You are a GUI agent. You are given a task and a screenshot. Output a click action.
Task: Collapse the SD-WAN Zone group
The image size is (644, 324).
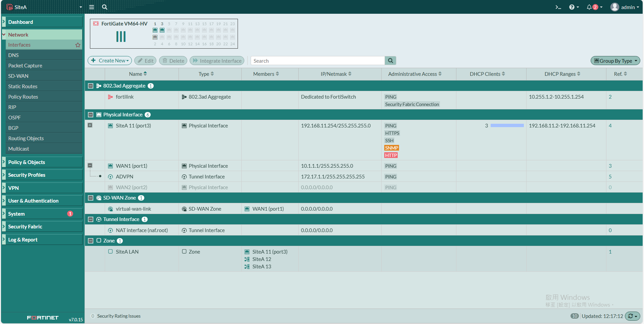pyautogui.click(x=91, y=198)
